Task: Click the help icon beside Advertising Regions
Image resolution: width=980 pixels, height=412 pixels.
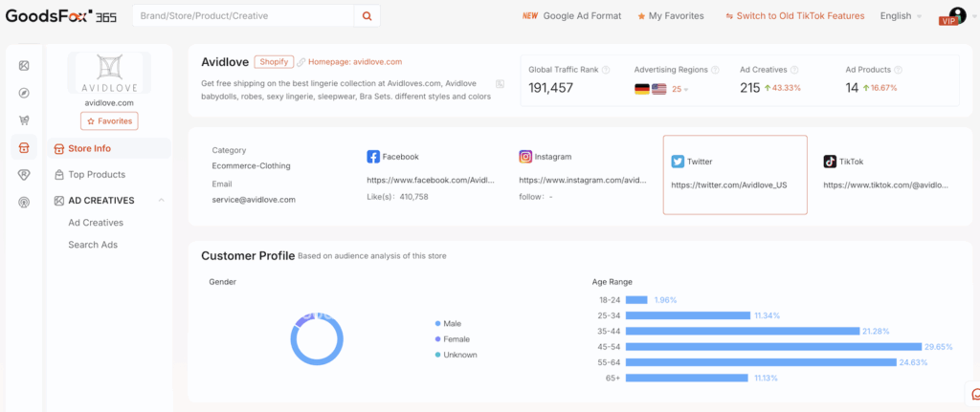Action: 715,70
